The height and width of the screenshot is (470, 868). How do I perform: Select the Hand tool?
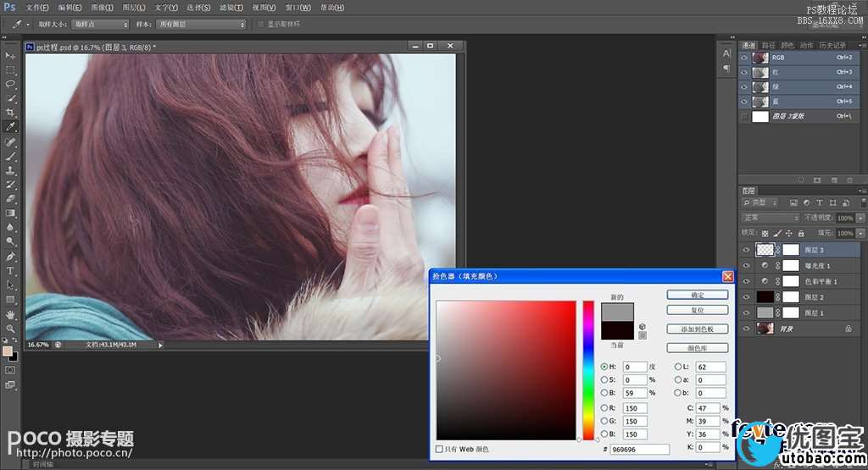click(10, 315)
